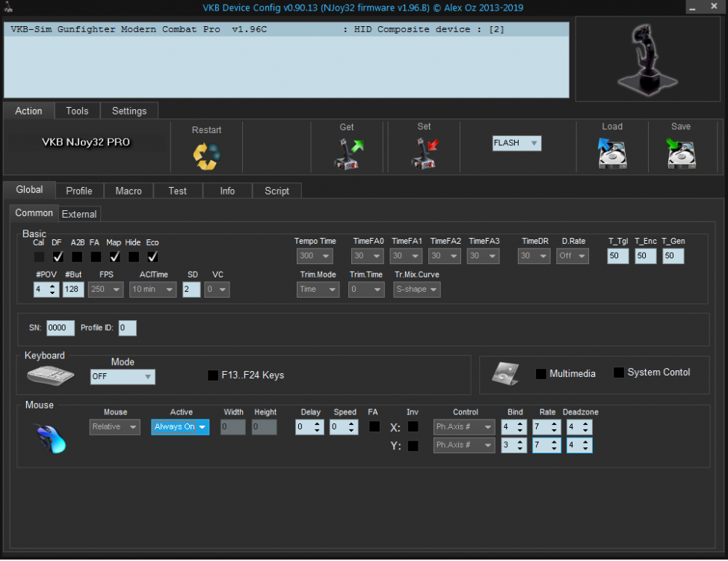
Task: Click the Set joystick settings icon
Action: [424, 153]
